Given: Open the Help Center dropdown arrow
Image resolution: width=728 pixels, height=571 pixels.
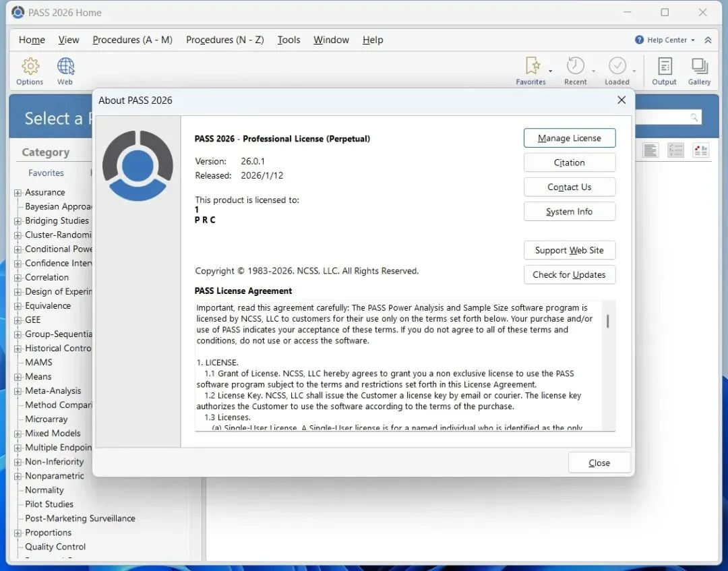Looking at the screenshot, I should (693, 40).
